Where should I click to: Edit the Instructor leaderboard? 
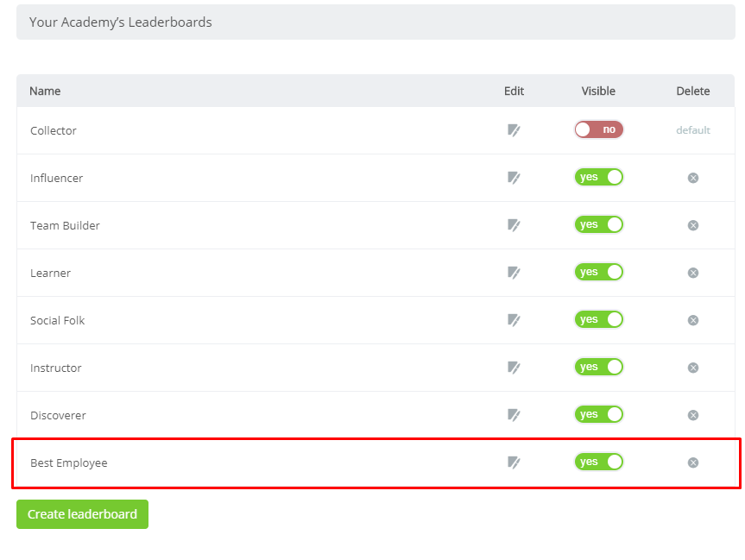[514, 367]
